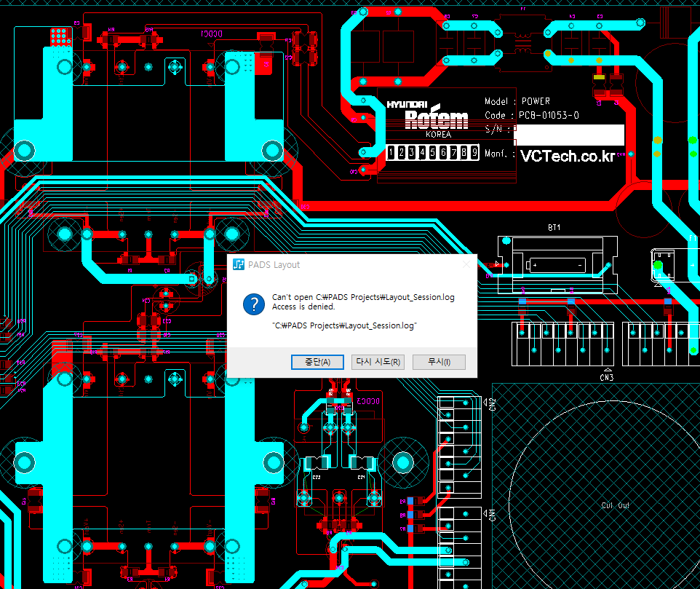Select the Cut Out text in the hatched circle
The image size is (700, 589).
615,505
